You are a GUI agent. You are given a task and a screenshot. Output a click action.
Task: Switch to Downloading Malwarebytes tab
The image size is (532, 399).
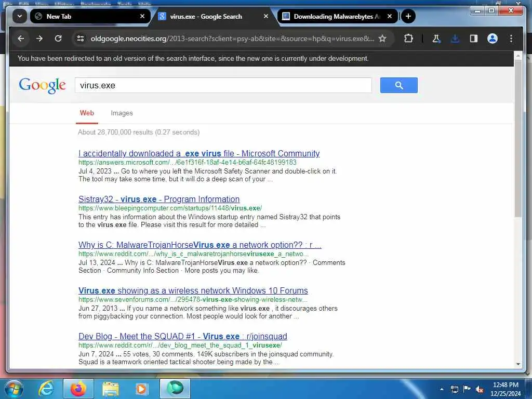tap(338, 16)
